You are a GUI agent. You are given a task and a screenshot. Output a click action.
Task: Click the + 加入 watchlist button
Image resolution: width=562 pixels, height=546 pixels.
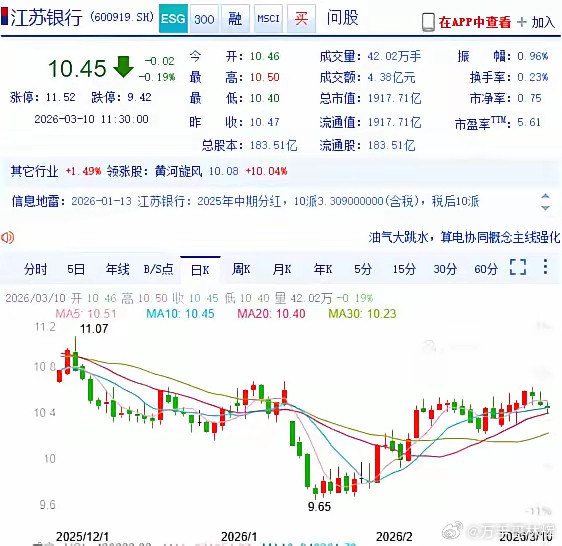[x=536, y=22]
